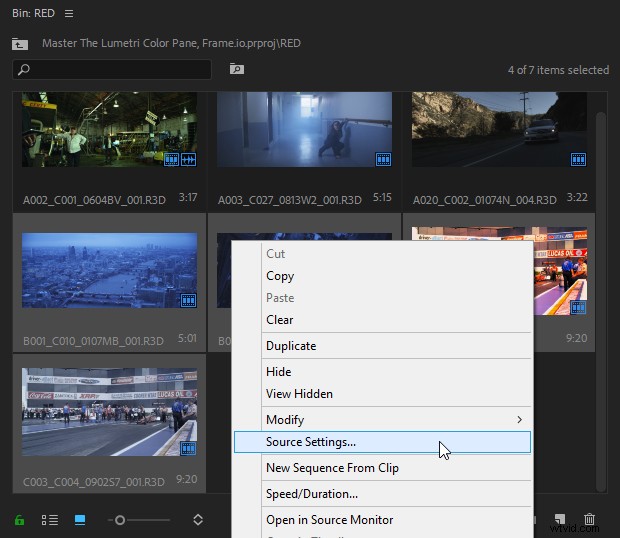Viewport: 620px width, 538px height.
Task: Click the 5:15 duration label
Action: (x=382, y=197)
